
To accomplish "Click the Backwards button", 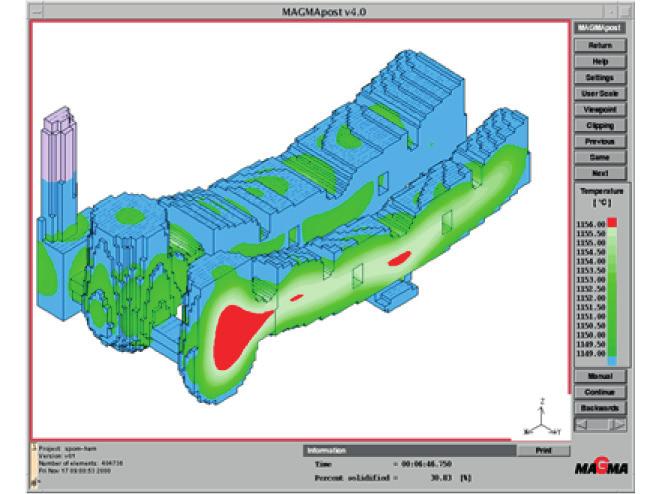I will coord(600,408).
